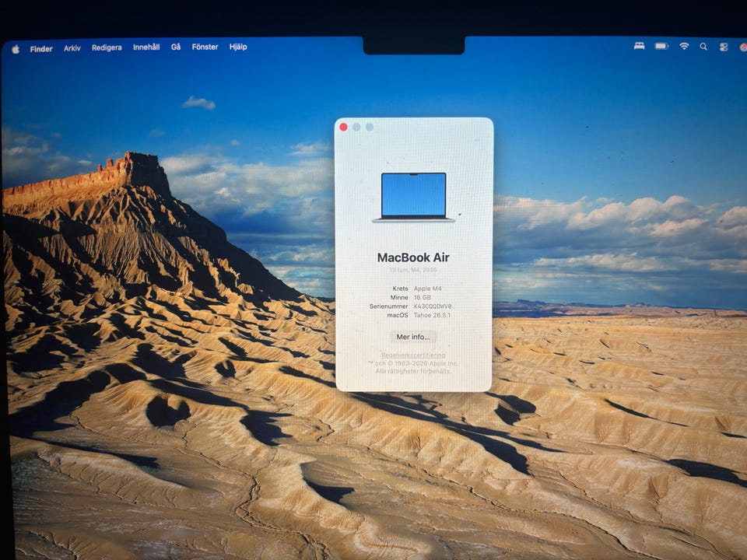Open the Finder menu
This screenshot has width=747, height=560.
tap(41, 48)
